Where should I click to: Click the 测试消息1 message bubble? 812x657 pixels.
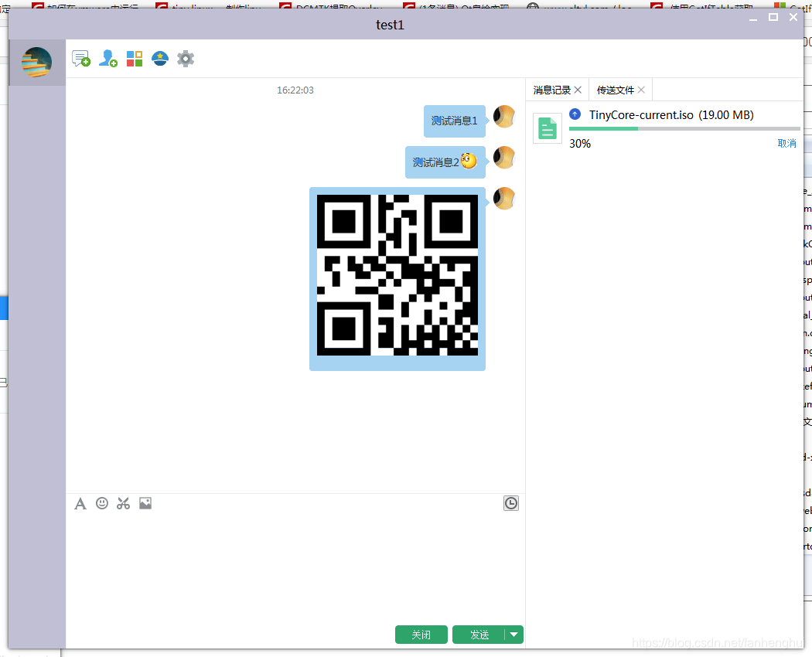(454, 121)
